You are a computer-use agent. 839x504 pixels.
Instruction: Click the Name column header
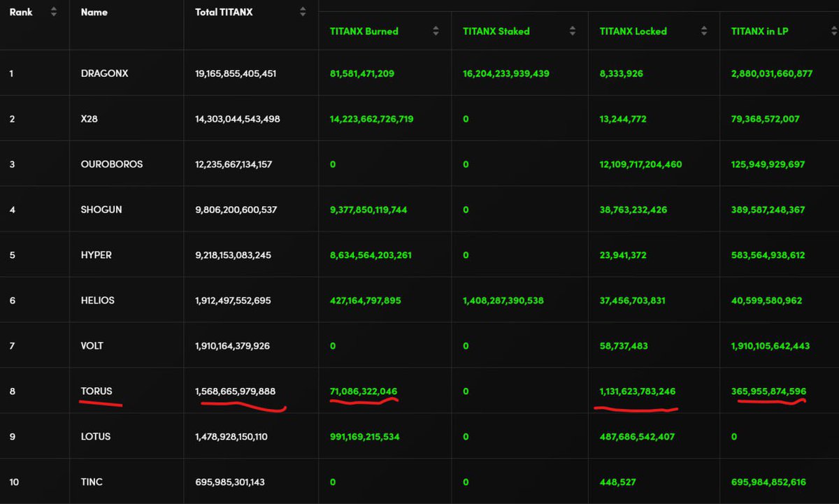click(x=93, y=13)
